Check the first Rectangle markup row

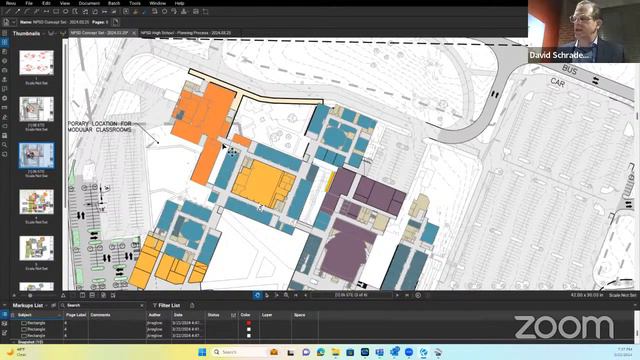24,323
